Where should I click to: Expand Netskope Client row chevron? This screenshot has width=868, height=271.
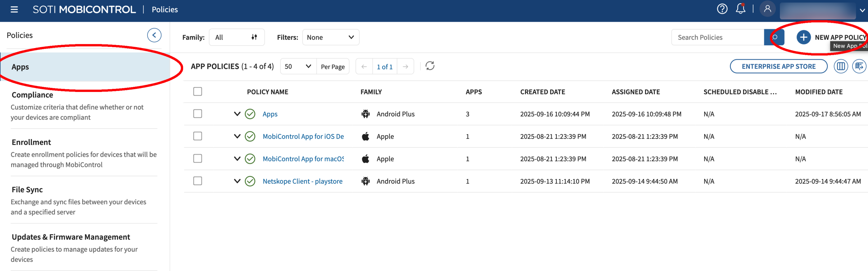[x=237, y=181]
